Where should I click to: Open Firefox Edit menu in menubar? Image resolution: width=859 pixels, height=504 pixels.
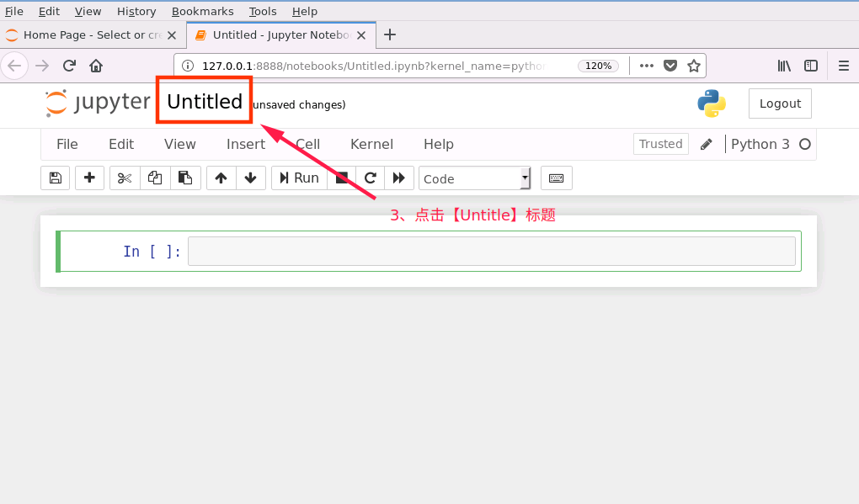click(49, 12)
